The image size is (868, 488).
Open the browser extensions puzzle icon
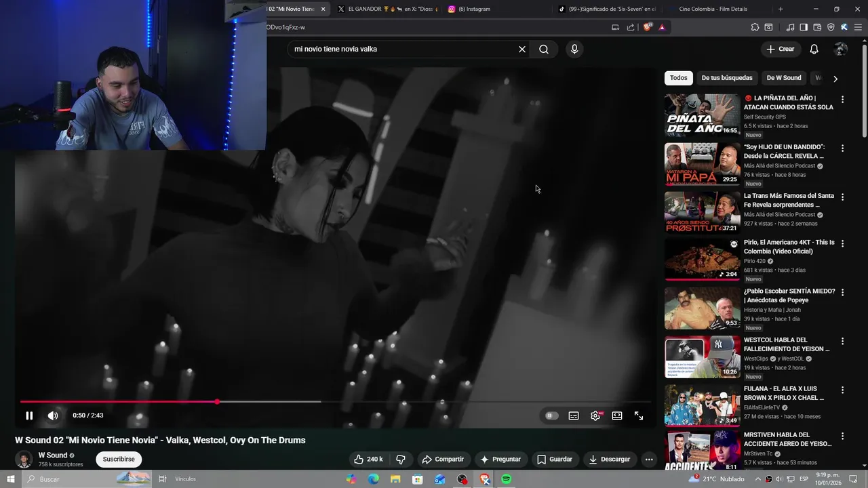point(755,27)
